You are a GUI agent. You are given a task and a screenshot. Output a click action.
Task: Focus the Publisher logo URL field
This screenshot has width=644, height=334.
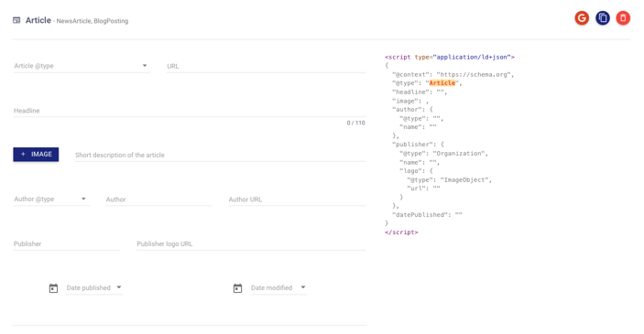251,243
